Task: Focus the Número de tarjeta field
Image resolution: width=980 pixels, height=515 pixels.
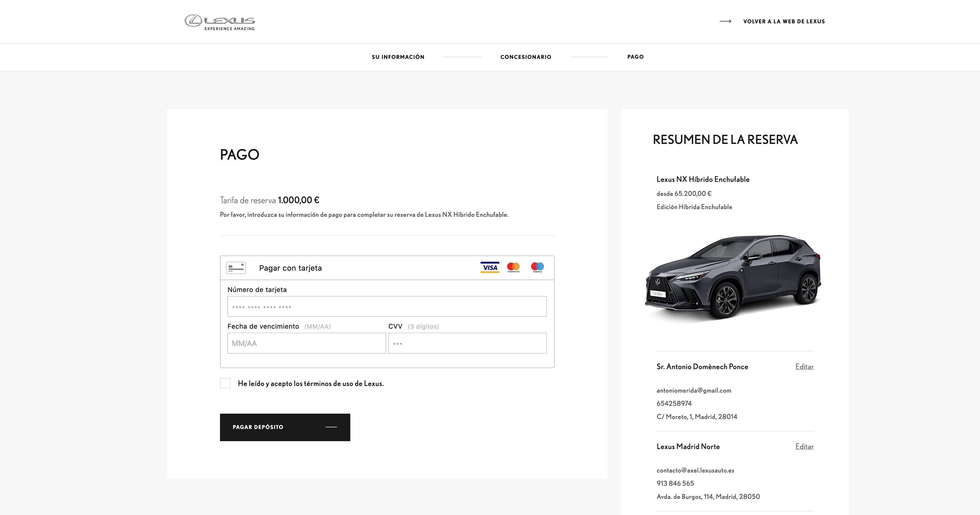Action: pyautogui.click(x=387, y=307)
